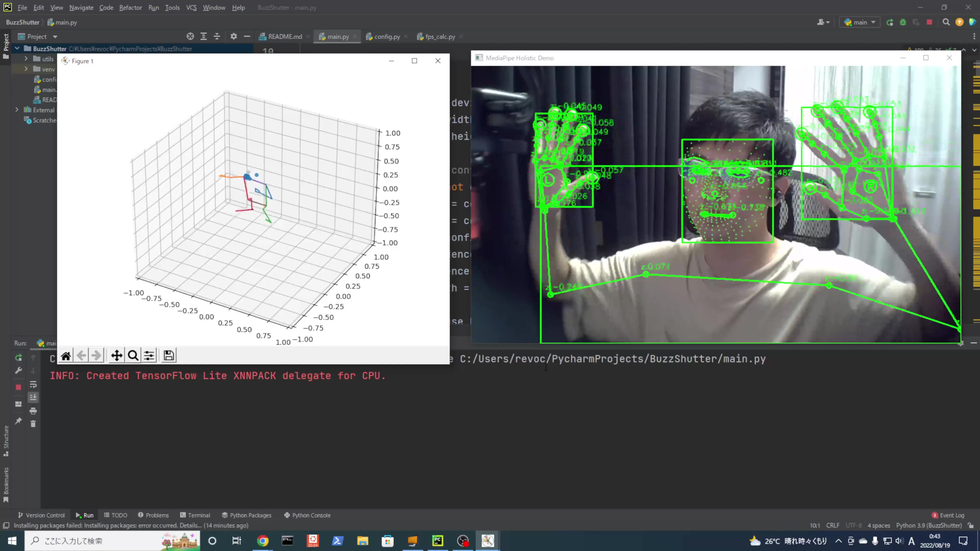The width and height of the screenshot is (980, 551).
Task: Collapse the BuzzShutter project root
Action: 17,49
